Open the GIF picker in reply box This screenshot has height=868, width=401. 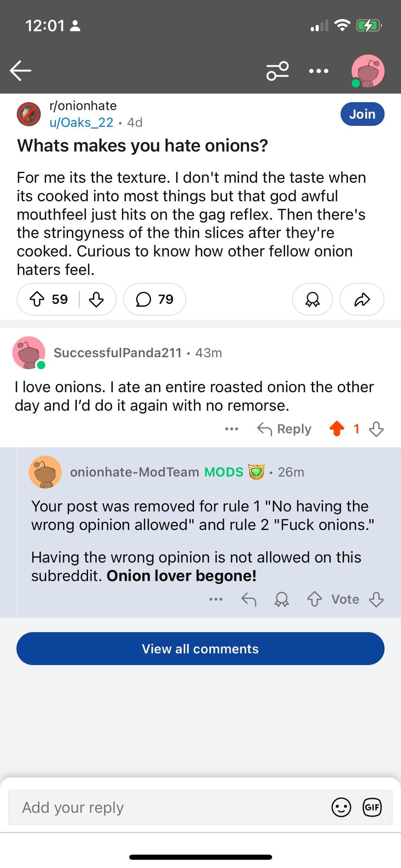tap(372, 807)
